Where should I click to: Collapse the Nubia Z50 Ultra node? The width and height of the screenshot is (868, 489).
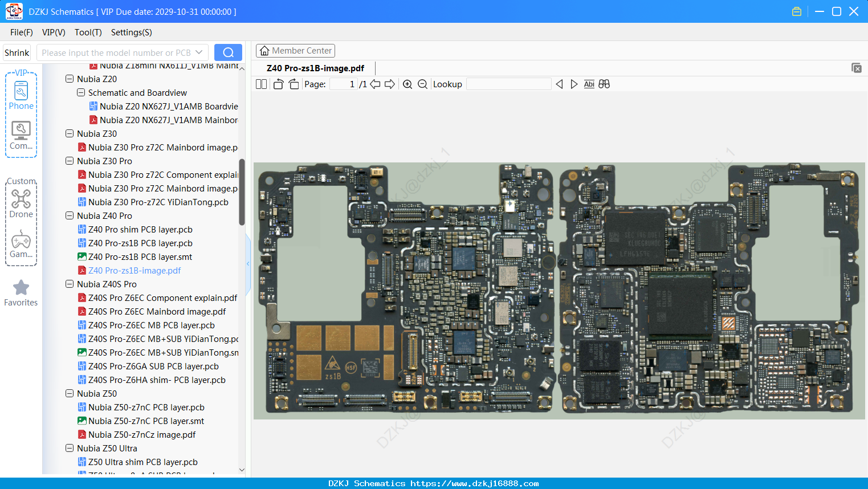pyautogui.click(x=70, y=449)
